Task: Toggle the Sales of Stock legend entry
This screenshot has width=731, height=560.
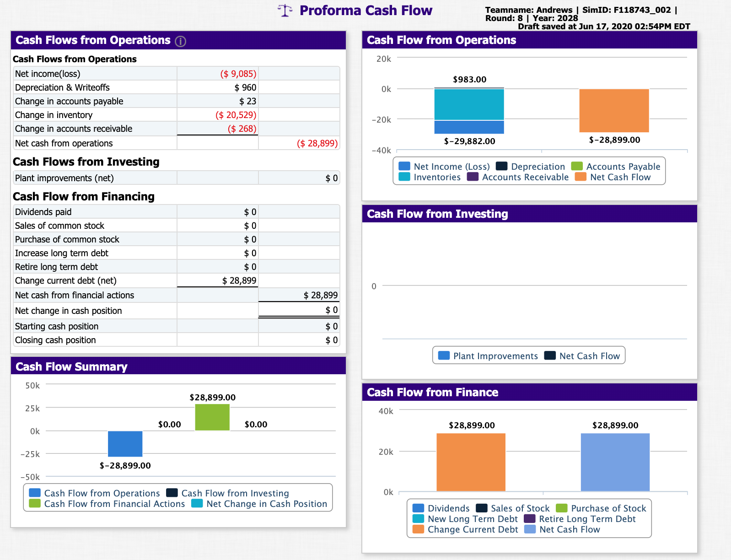Action: tap(513, 508)
